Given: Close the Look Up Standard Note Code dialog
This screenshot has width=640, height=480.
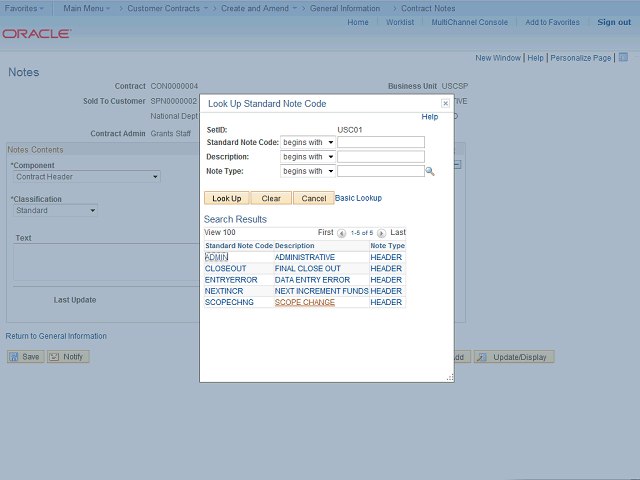Looking at the screenshot, I should coord(445,103).
